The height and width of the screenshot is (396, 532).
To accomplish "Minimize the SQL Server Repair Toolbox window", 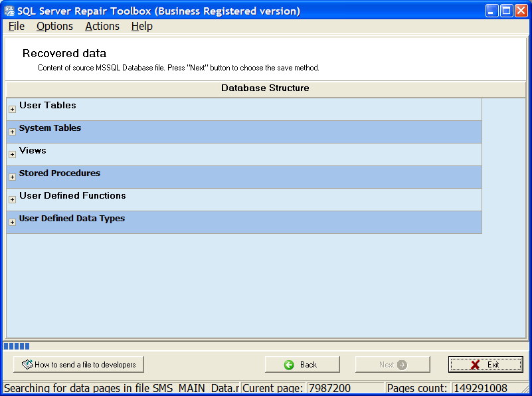I will 491,11.
